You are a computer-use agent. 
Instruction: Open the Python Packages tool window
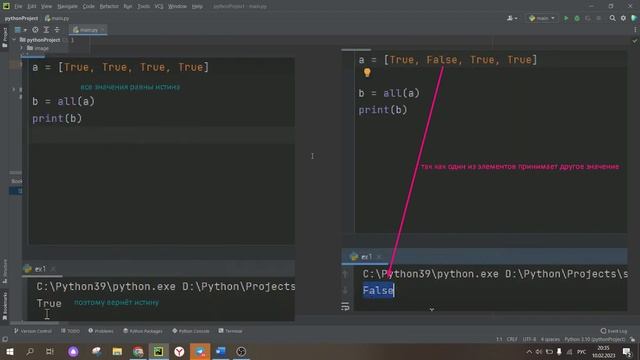click(x=143, y=331)
